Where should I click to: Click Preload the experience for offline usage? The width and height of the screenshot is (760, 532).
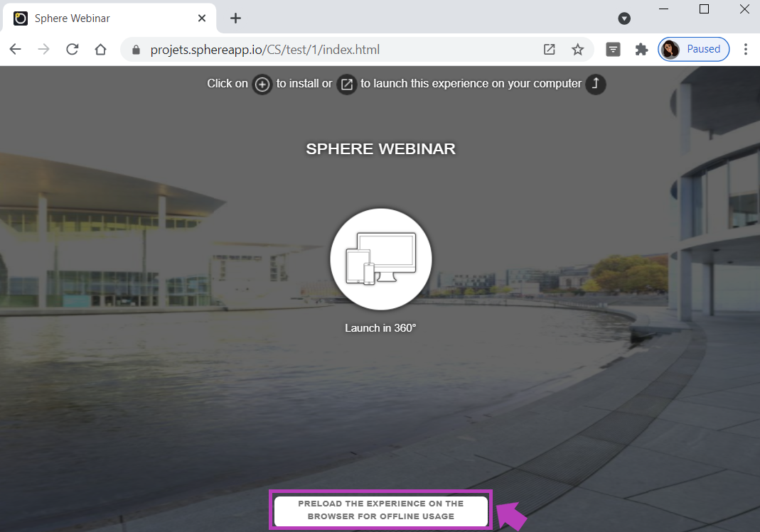coord(380,510)
